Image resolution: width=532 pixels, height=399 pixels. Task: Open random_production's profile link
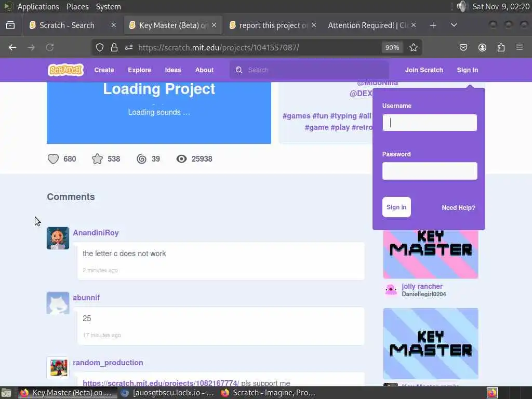click(x=108, y=362)
